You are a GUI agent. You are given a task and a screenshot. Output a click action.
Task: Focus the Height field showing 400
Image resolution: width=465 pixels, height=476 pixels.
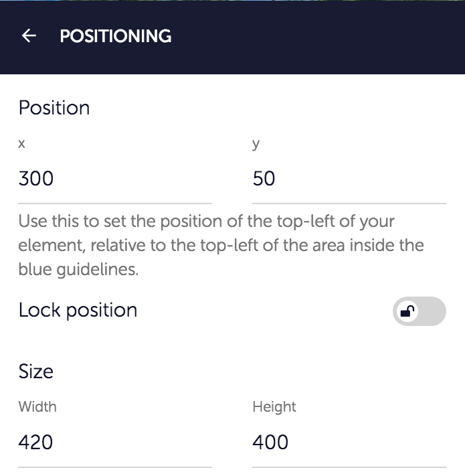coord(349,443)
